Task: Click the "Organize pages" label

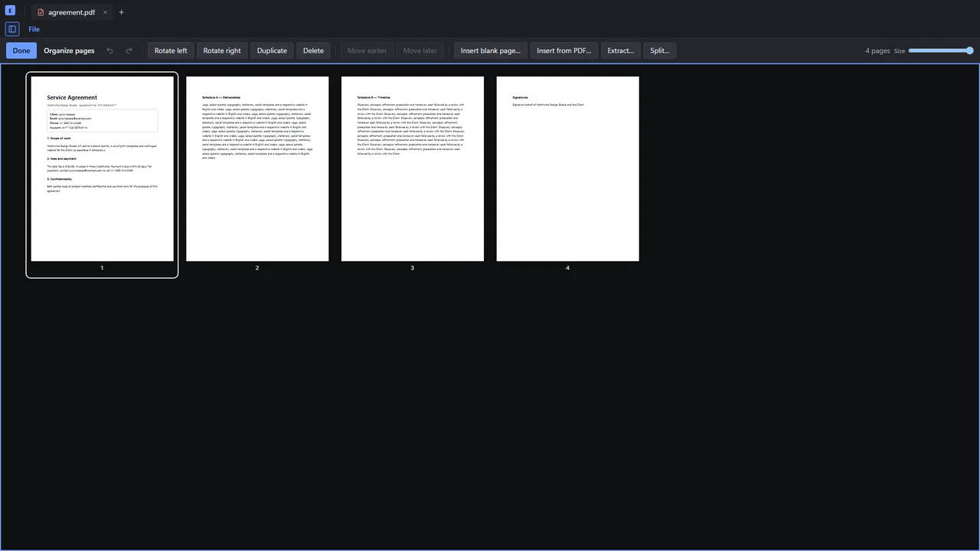Action: (69, 51)
